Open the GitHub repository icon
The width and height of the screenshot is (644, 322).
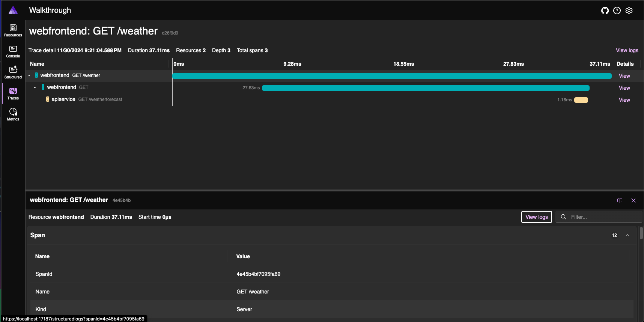pyautogui.click(x=605, y=11)
